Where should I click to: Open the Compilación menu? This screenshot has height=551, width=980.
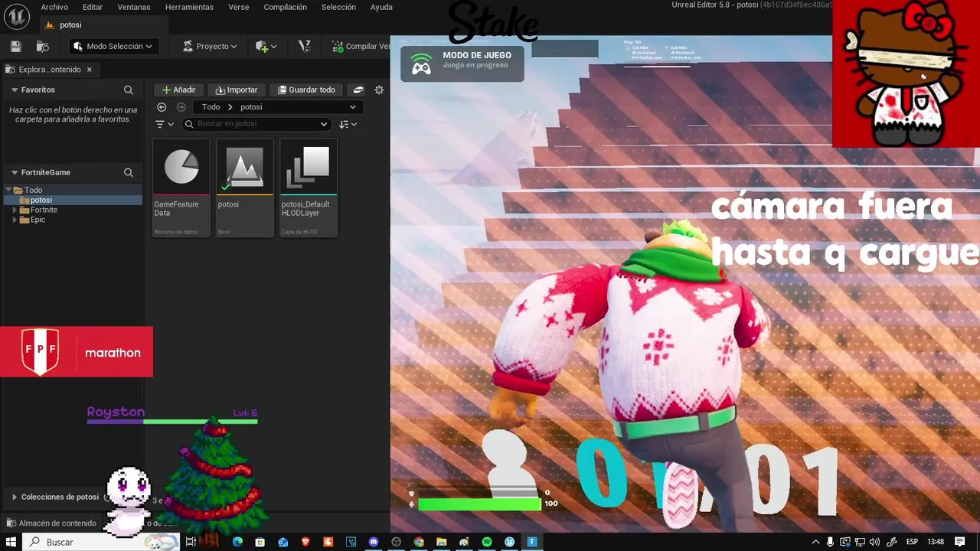tap(285, 7)
